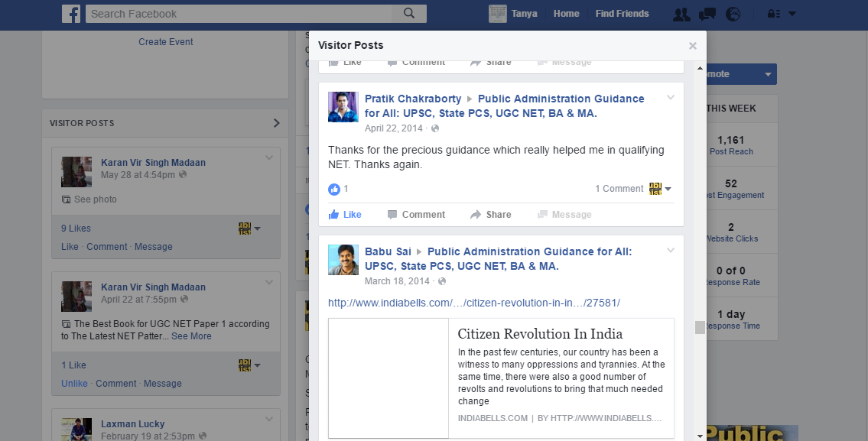
Task: Expand chevron on Karan's May 28 post
Action: tap(269, 157)
